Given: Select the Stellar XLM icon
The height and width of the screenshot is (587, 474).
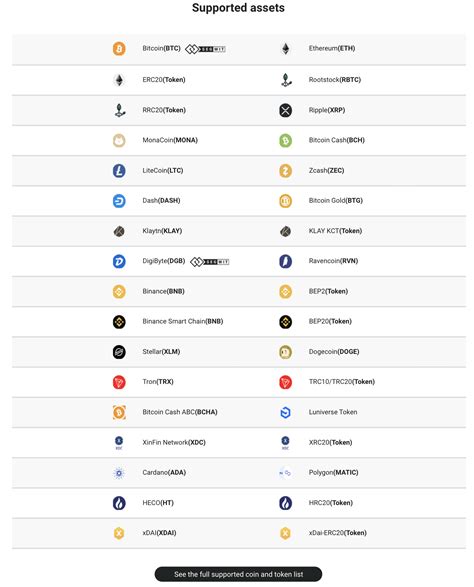Looking at the screenshot, I should (x=119, y=352).
